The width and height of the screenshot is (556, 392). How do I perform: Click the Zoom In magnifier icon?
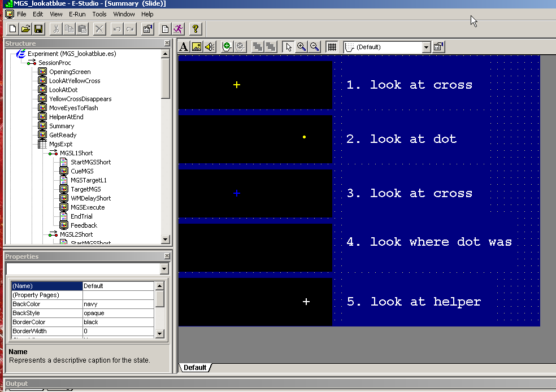click(302, 47)
